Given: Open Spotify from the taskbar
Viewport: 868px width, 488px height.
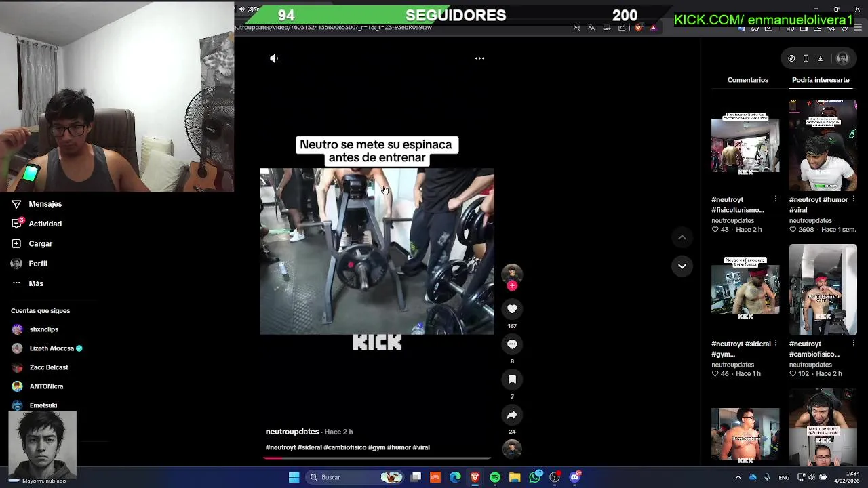Looking at the screenshot, I should pyautogui.click(x=495, y=477).
